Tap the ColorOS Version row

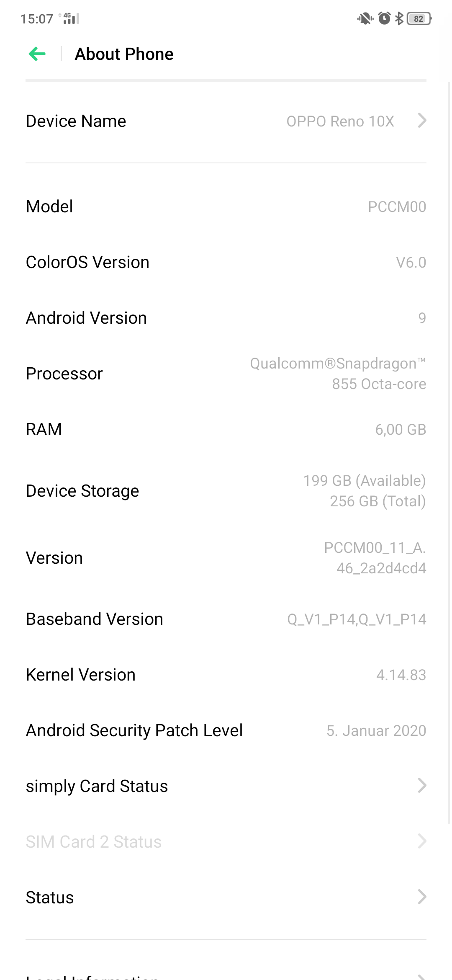[226, 262]
